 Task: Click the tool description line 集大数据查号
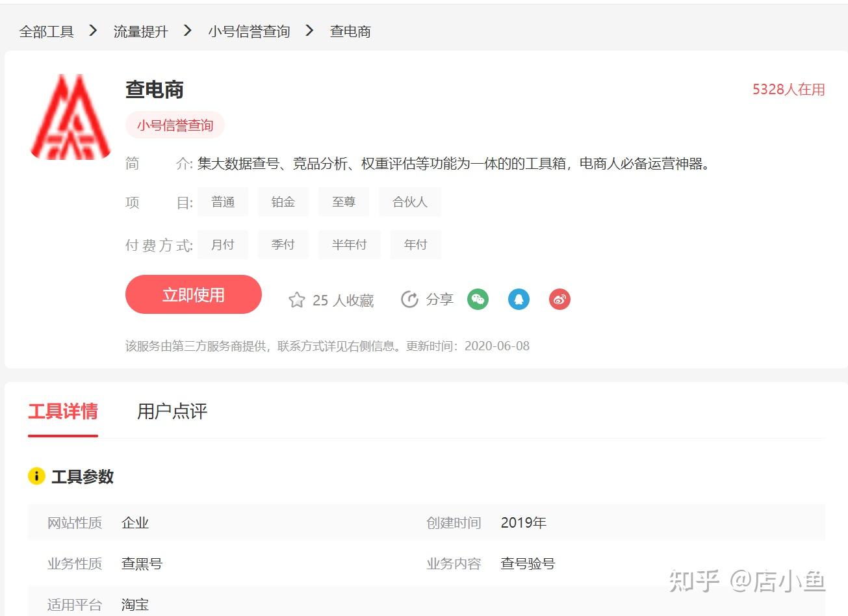(454, 164)
